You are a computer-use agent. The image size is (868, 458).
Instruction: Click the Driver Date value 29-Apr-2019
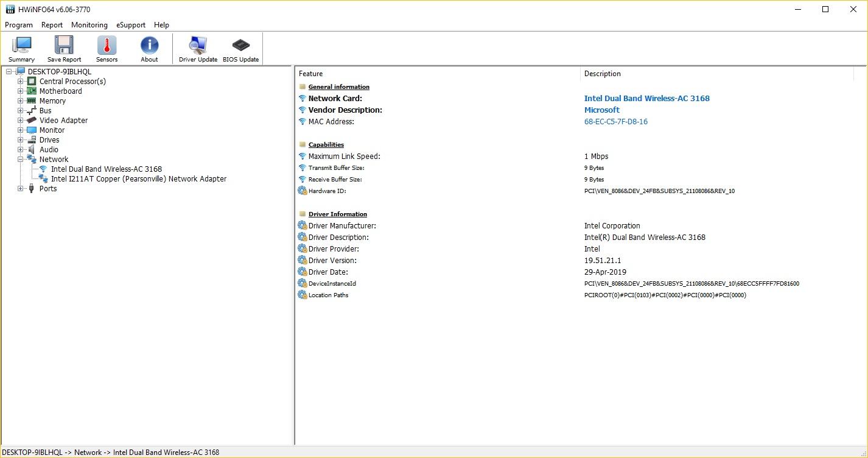click(x=605, y=272)
